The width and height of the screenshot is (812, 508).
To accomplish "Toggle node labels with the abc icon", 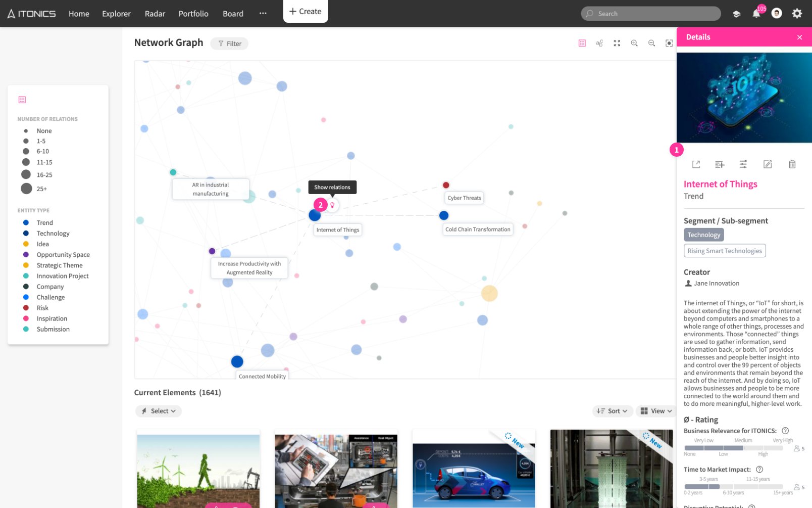I will [x=599, y=43].
